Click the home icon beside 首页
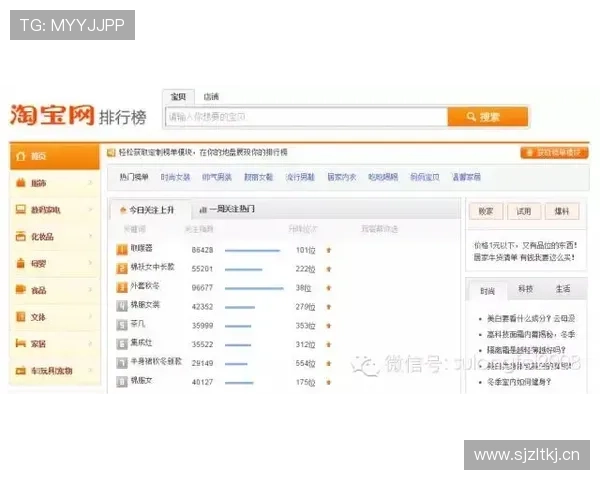Image resolution: width=600 pixels, height=480 pixels. 21,156
